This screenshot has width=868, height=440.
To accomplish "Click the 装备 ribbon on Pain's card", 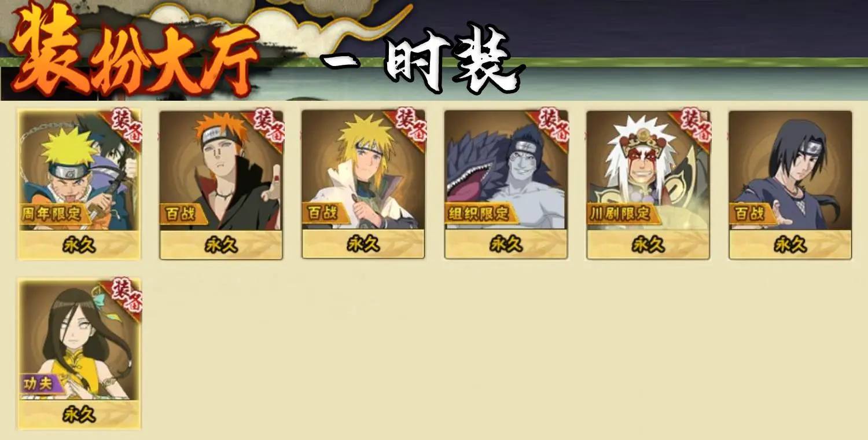I will tap(266, 126).
